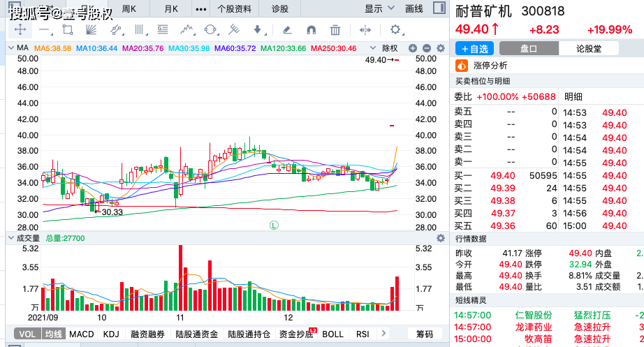The width and height of the screenshot is (644, 347).
Task: Switch indicator to KDJ
Action: (x=111, y=334)
